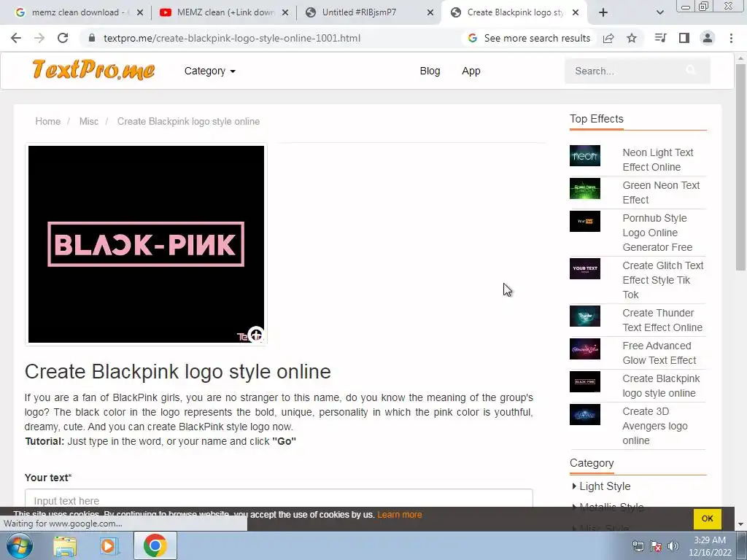Image resolution: width=747 pixels, height=560 pixels.
Task: Go back using the browser back arrow
Action: coord(16,38)
